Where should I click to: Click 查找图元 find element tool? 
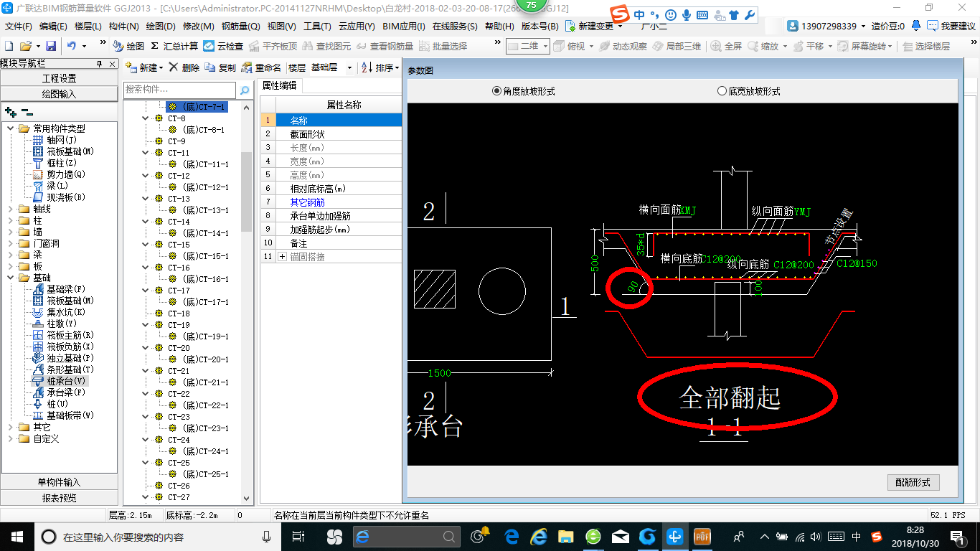point(327,46)
